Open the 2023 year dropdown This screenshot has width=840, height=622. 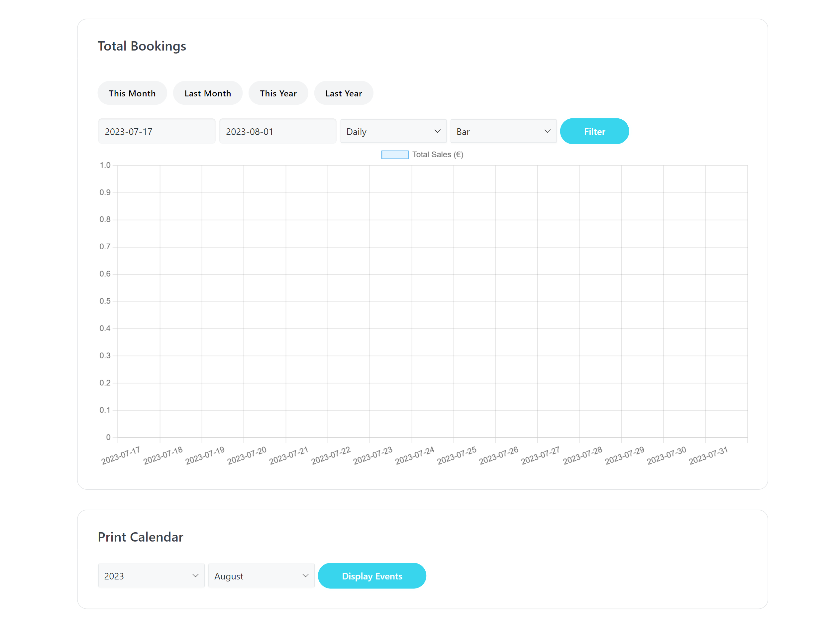[151, 576]
